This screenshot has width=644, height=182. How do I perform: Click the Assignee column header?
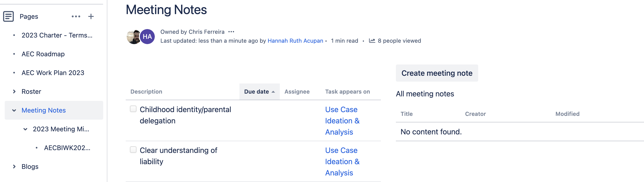[x=297, y=92]
